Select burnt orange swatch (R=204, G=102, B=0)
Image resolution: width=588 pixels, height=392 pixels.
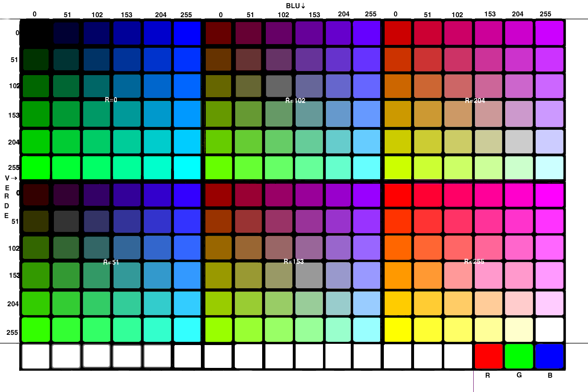click(x=398, y=86)
